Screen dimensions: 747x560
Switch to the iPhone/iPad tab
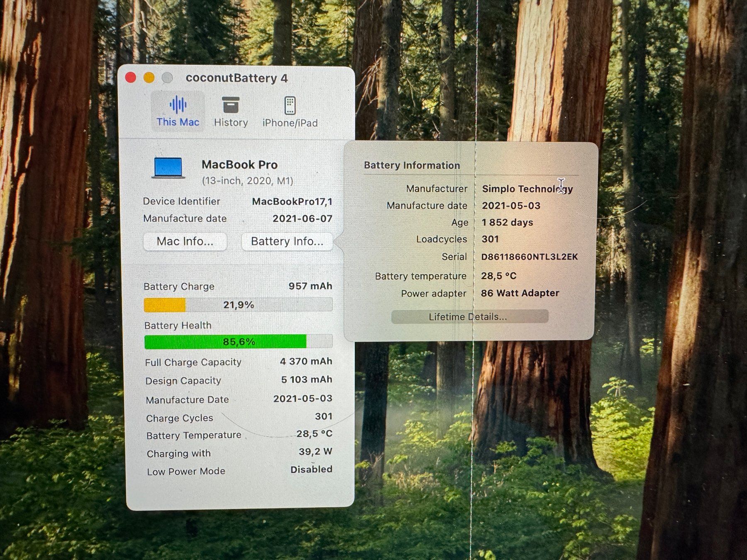coord(290,111)
